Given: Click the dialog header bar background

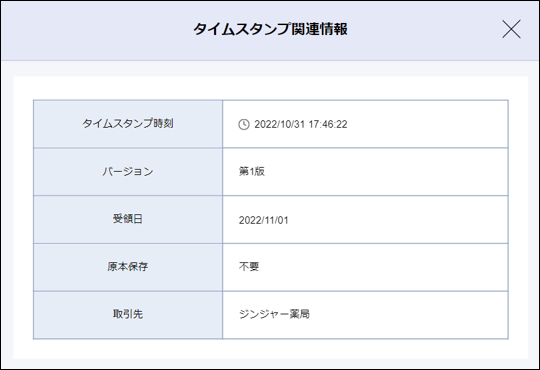Looking at the screenshot, I should tap(96, 30).
